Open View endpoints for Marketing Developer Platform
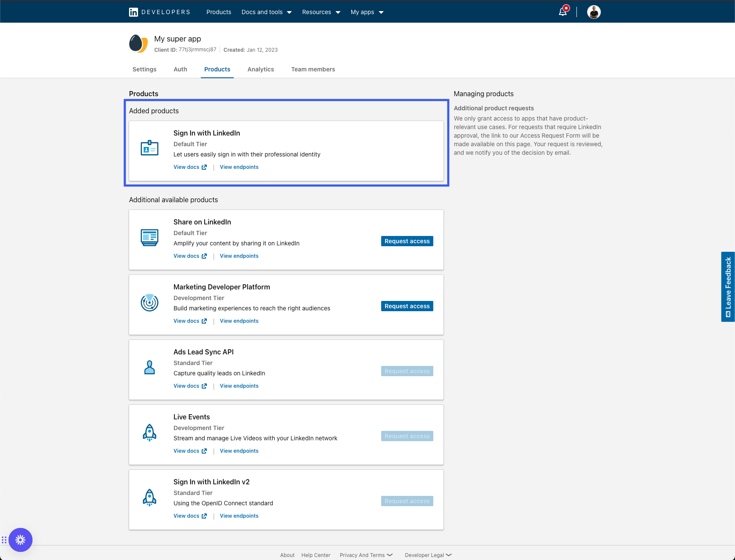The width and height of the screenshot is (735, 560). click(x=239, y=321)
